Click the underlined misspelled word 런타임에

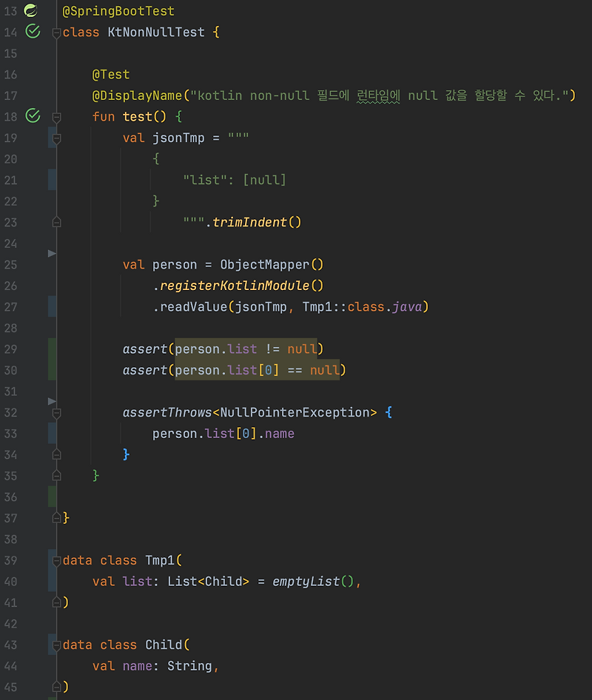[x=379, y=95]
